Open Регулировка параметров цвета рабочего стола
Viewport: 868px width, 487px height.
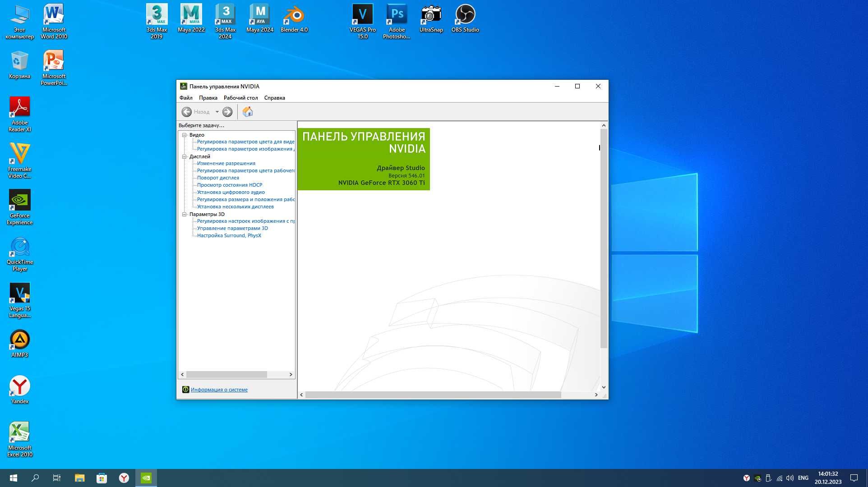pyautogui.click(x=245, y=170)
